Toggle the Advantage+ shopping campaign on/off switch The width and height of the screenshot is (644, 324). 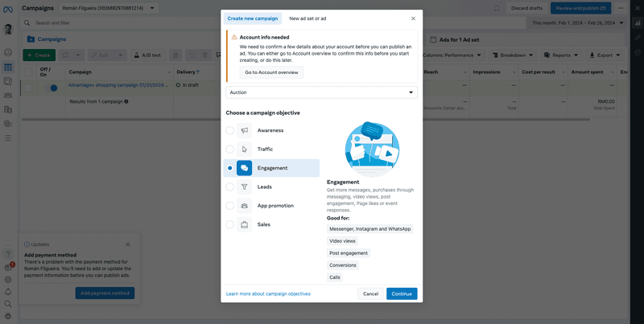[51, 88]
